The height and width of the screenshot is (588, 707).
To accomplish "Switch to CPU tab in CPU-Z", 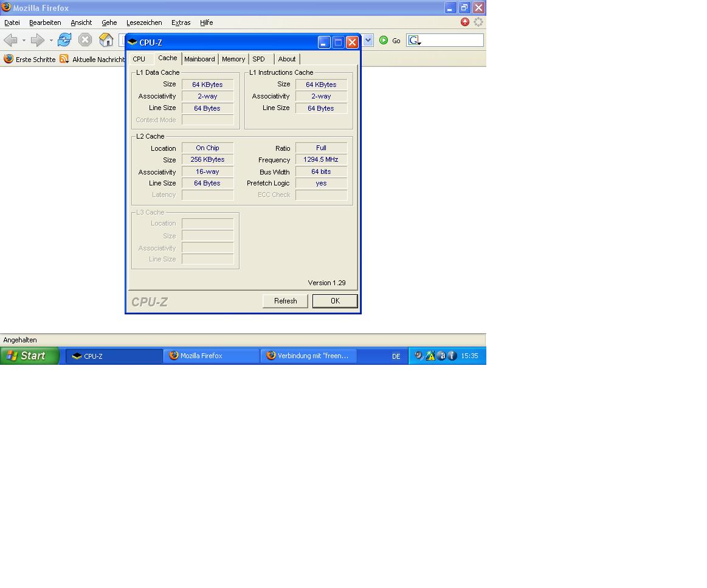I will (x=139, y=59).
